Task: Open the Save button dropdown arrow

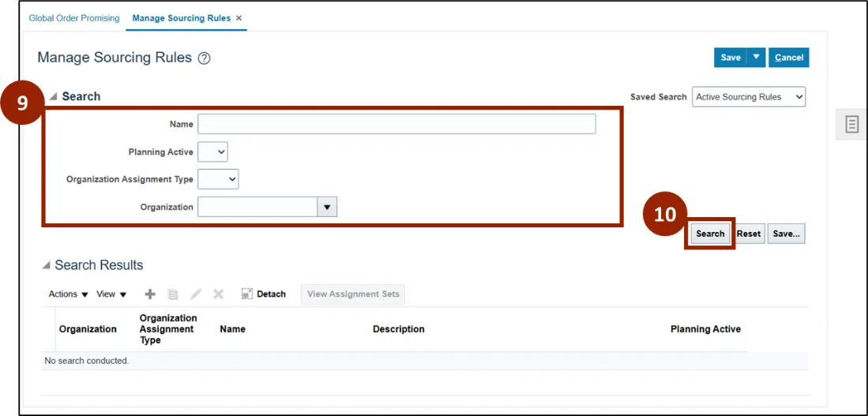Action: (x=756, y=58)
